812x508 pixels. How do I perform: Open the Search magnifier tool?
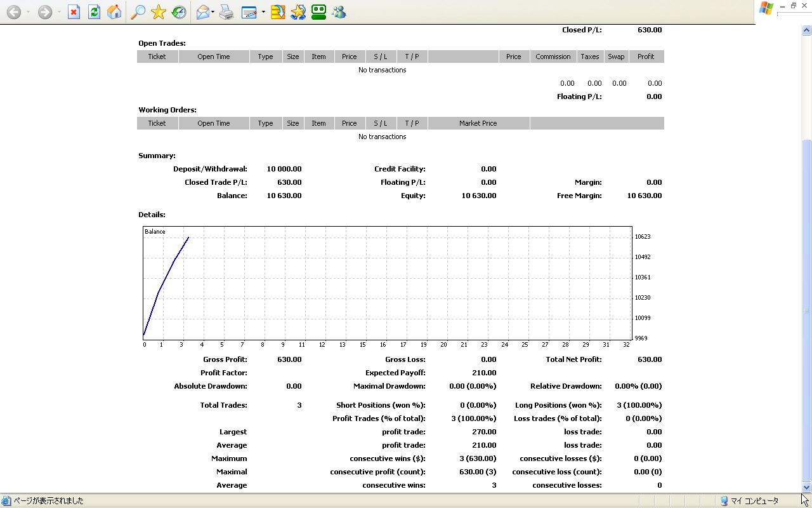click(x=138, y=12)
